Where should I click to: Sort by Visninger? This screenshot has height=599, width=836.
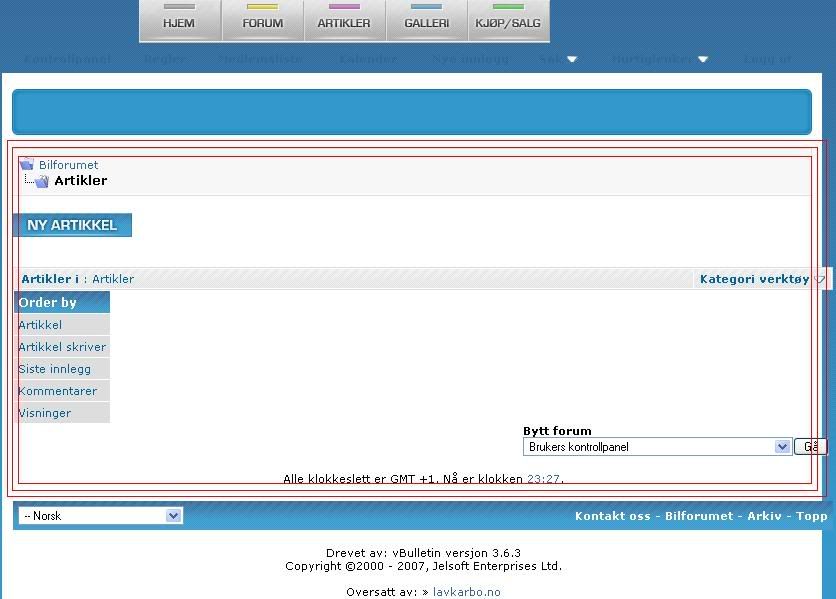[x=45, y=413]
